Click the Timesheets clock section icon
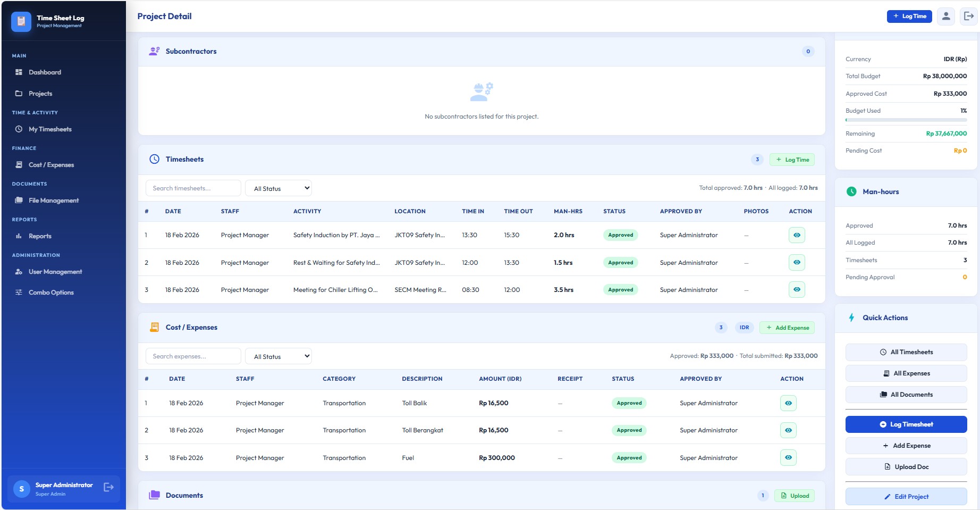Viewport: 980px width, 510px height. pyautogui.click(x=154, y=159)
